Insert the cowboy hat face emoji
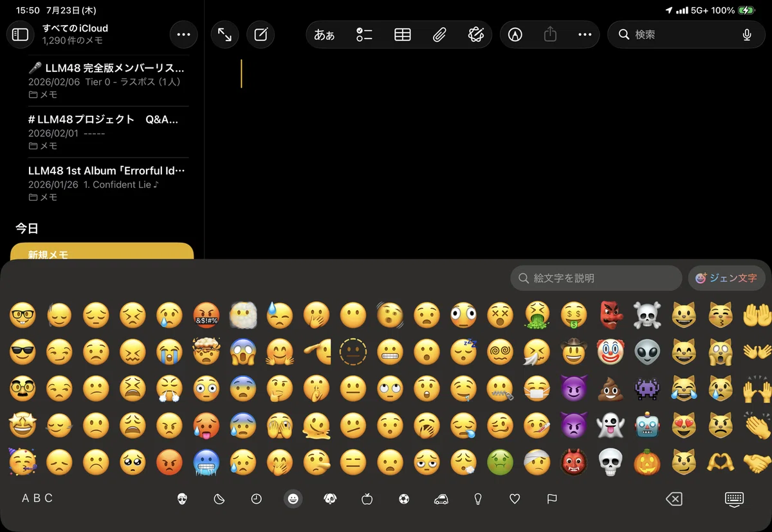The width and height of the screenshot is (772, 532). coord(573,351)
